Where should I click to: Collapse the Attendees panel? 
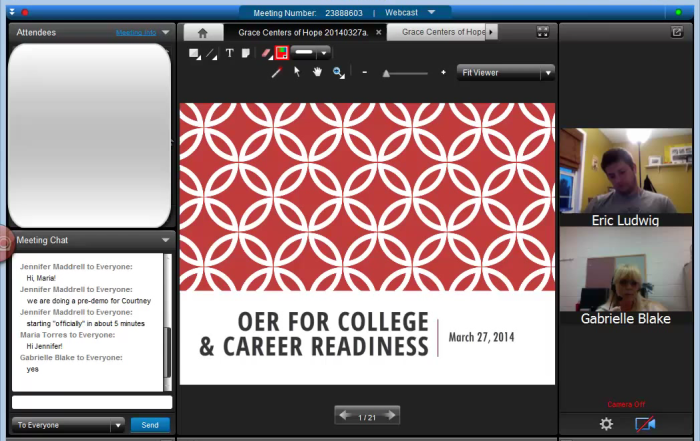165,32
